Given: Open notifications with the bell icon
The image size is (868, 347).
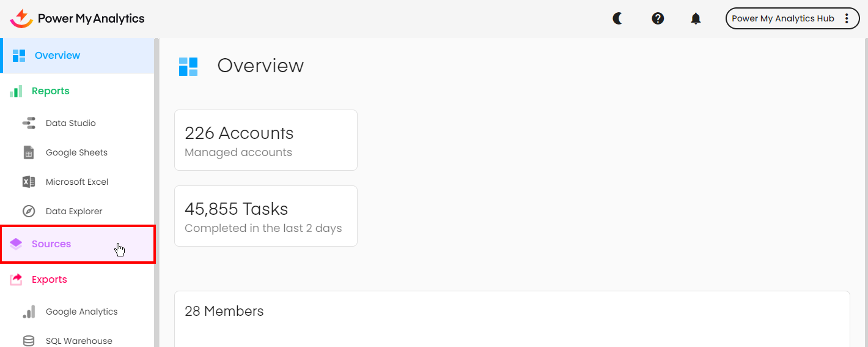Looking at the screenshot, I should (696, 18).
